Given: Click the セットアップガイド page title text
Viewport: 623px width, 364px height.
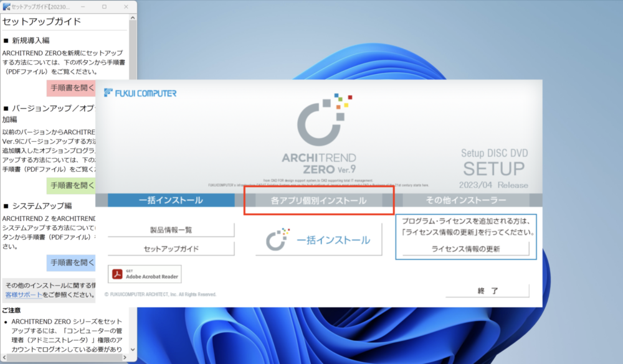Looking at the screenshot, I should pos(42,21).
